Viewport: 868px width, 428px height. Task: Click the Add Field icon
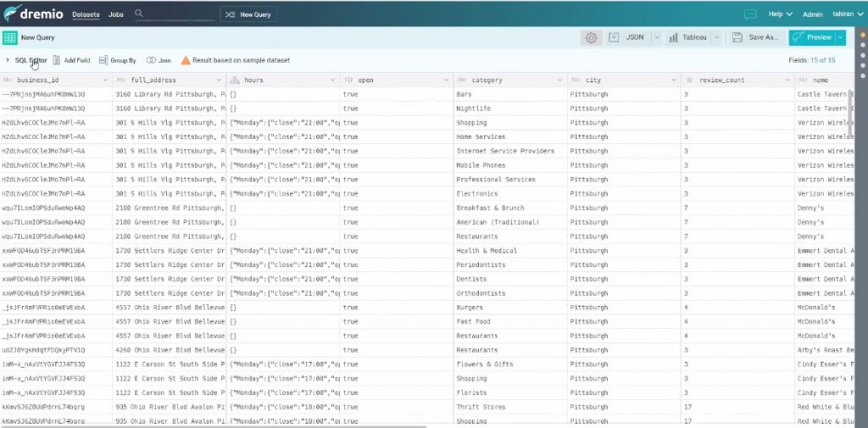point(57,60)
